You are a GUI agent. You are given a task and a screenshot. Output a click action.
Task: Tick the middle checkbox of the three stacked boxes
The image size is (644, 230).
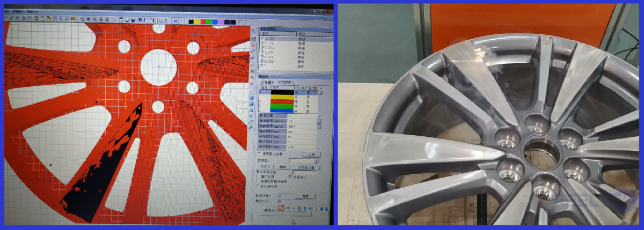click(258, 182)
